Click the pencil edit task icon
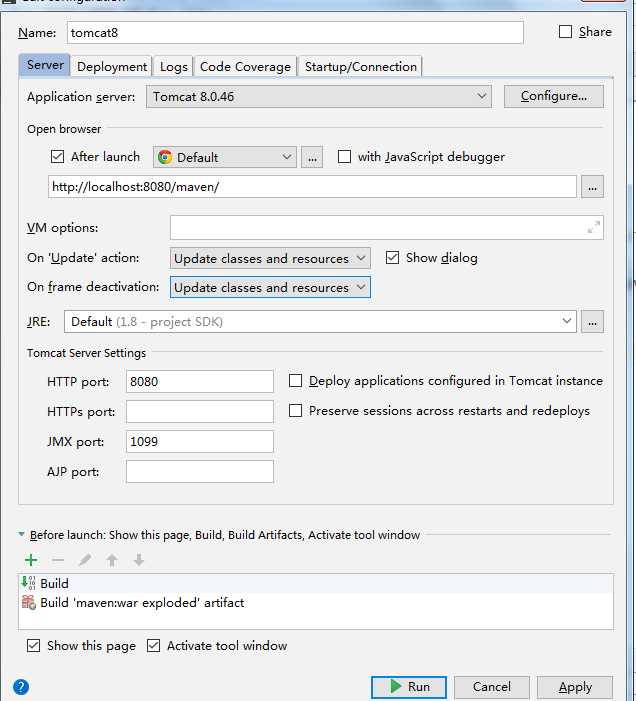Image resolution: width=636 pixels, height=701 pixels. pos(85,560)
